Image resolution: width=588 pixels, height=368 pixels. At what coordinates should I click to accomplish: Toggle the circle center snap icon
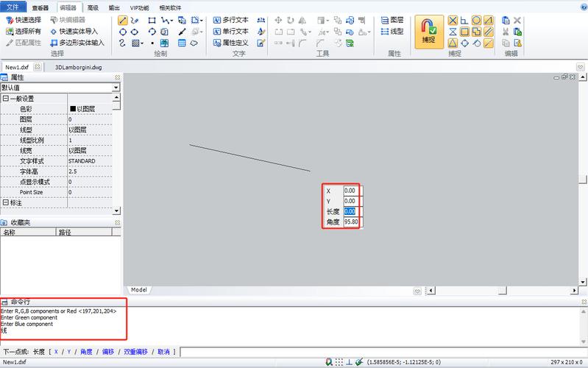(476, 21)
